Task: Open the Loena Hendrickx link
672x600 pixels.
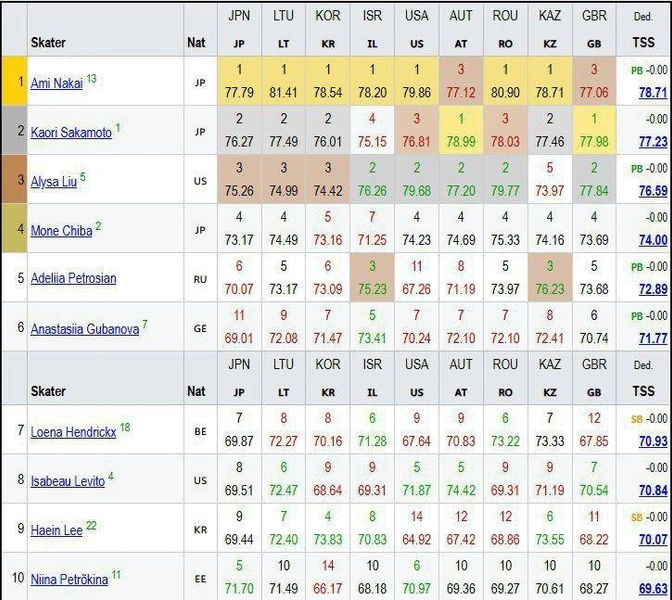Action: coord(73,431)
